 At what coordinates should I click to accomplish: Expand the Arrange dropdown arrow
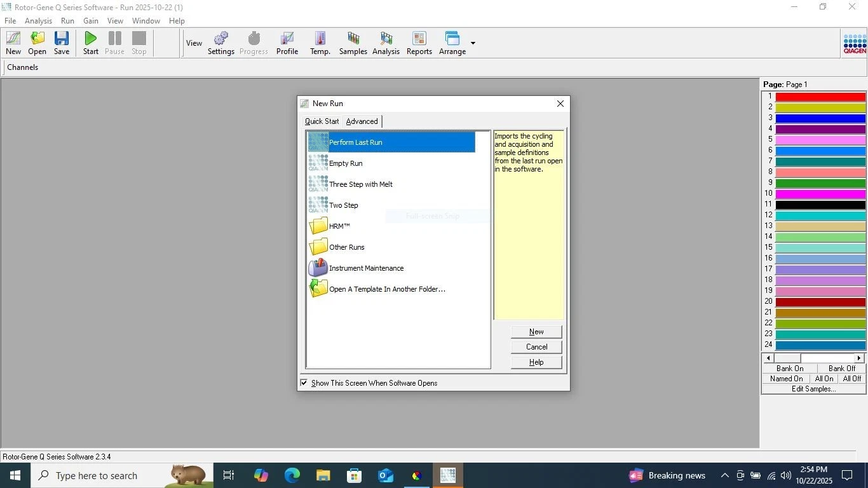tap(473, 43)
